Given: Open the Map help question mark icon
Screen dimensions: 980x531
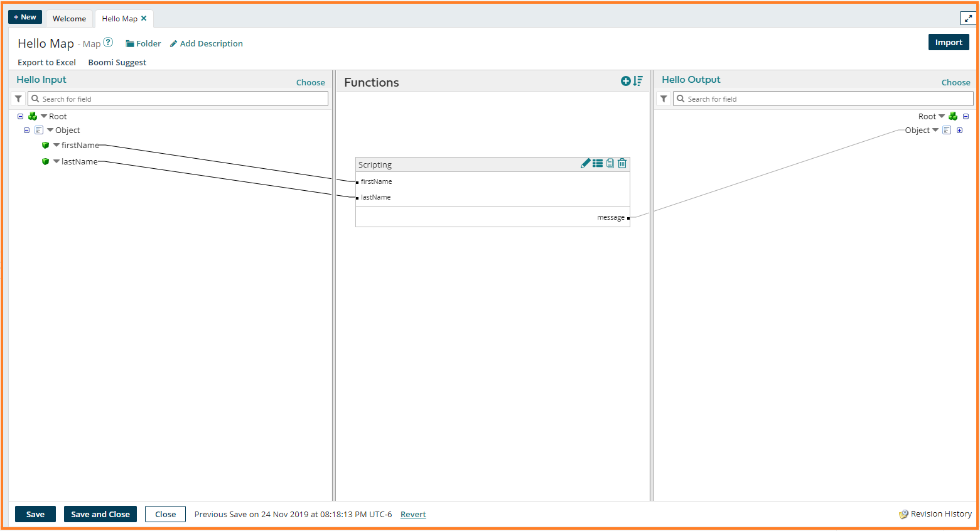Looking at the screenshot, I should coord(108,43).
